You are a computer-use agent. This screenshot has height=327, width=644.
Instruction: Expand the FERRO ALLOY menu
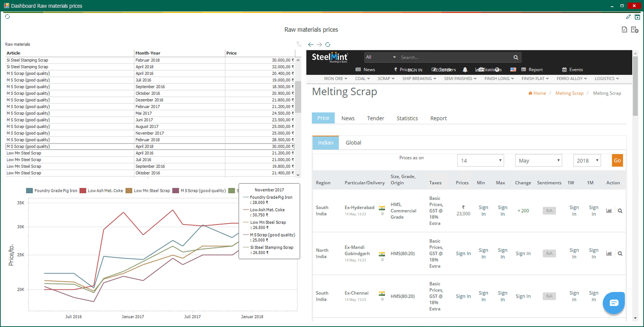tap(571, 78)
